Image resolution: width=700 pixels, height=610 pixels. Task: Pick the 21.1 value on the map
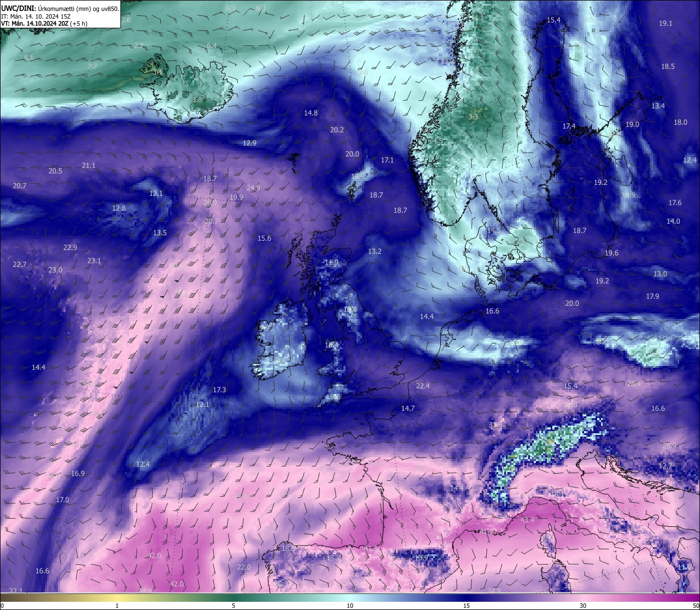click(88, 165)
